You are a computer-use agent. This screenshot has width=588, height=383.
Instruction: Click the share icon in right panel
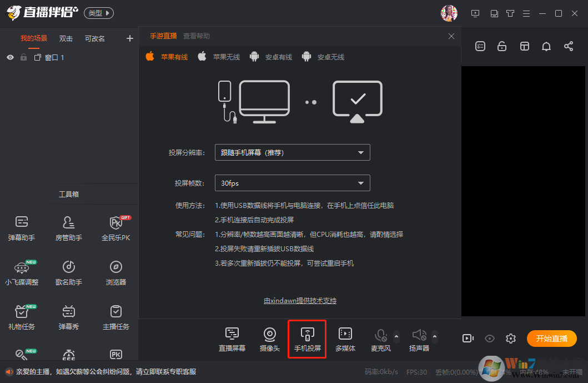click(x=569, y=46)
